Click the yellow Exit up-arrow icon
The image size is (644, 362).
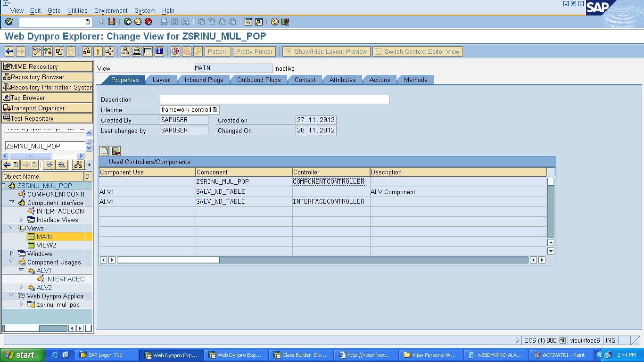[x=138, y=22]
